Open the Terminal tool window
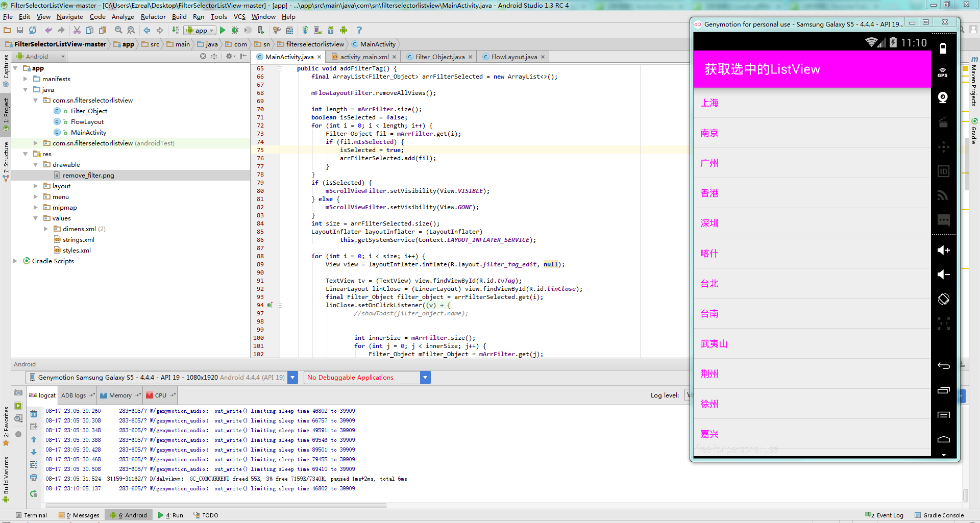 tap(31, 515)
